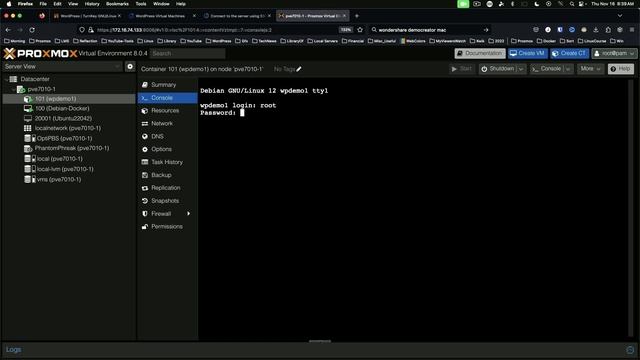The height and width of the screenshot is (360, 640).
Task: Open the Documentation button
Action: 480,53
